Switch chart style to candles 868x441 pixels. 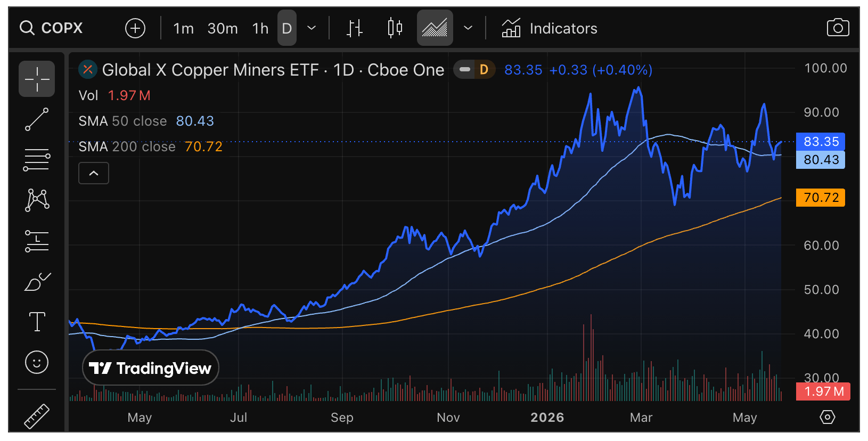pyautogui.click(x=395, y=28)
